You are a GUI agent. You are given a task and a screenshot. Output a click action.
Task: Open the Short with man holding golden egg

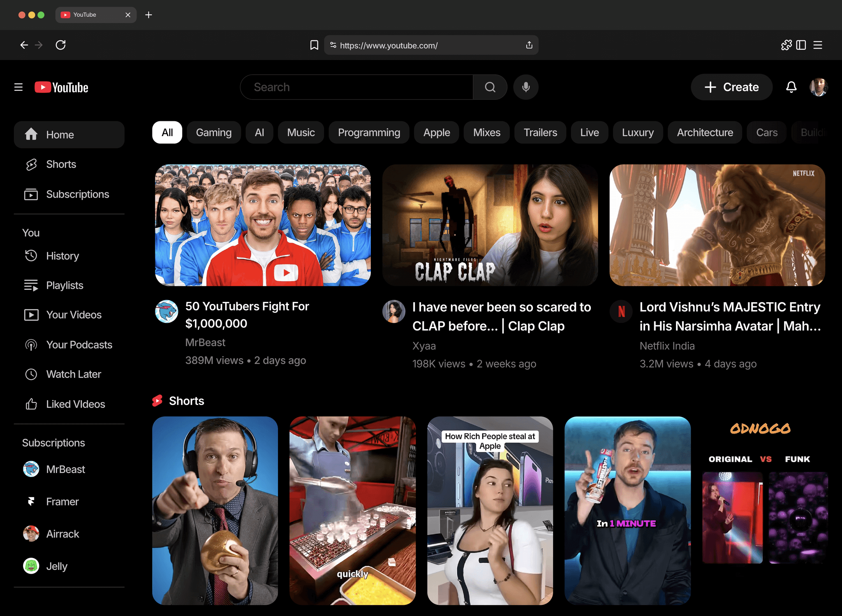point(215,511)
